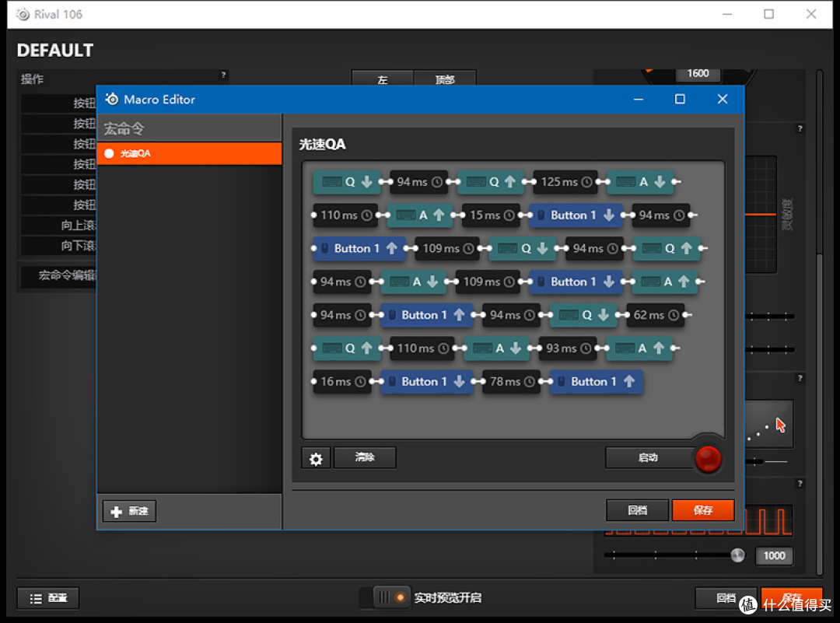This screenshot has width=840, height=623.
Task: Click the 109 ms delay in third row
Action: [x=447, y=248]
